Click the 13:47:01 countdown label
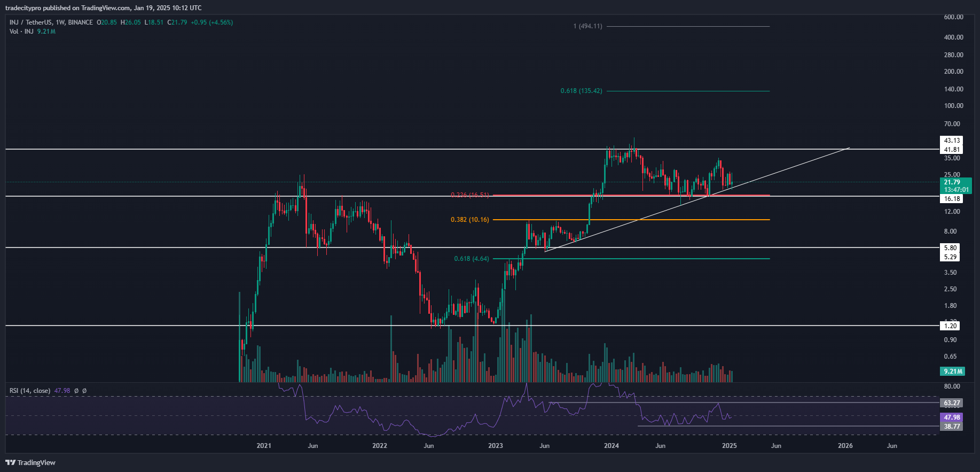This screenshot has height=472, width=980. 955,190
